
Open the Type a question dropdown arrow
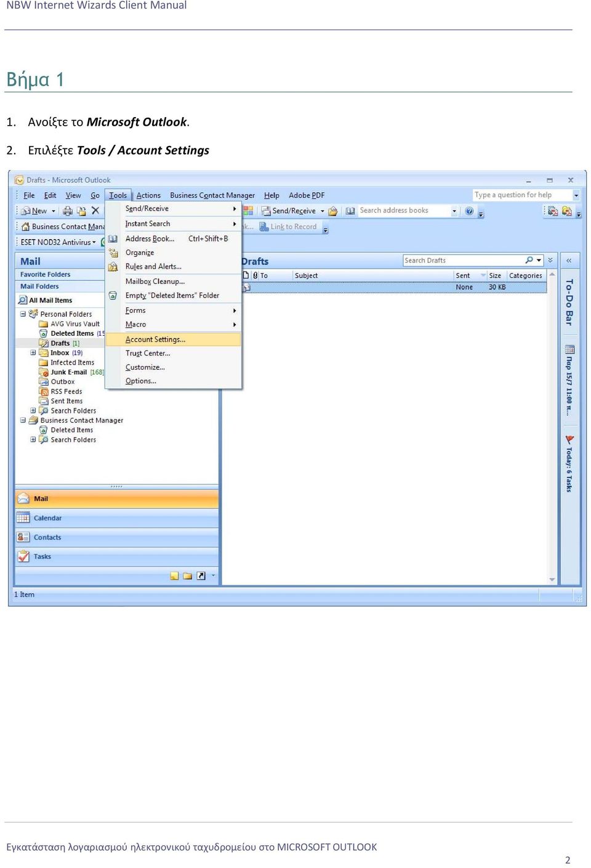576,195
